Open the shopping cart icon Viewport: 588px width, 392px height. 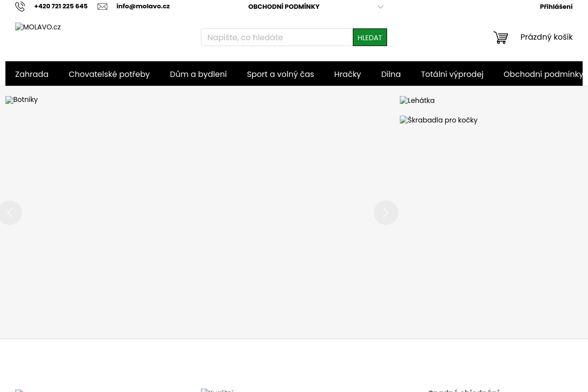[500, 38]
